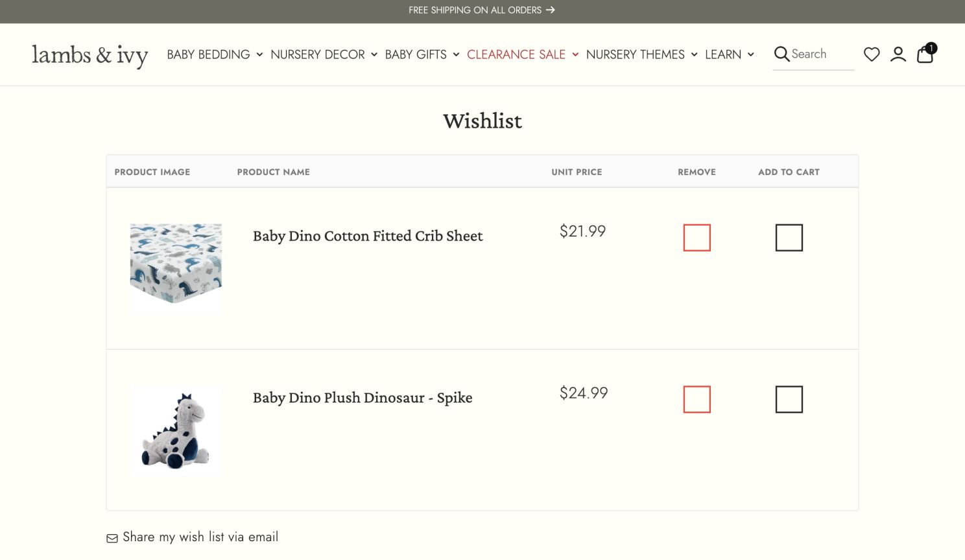
Task: Open the account profile icon
Action: click(898, 54)
